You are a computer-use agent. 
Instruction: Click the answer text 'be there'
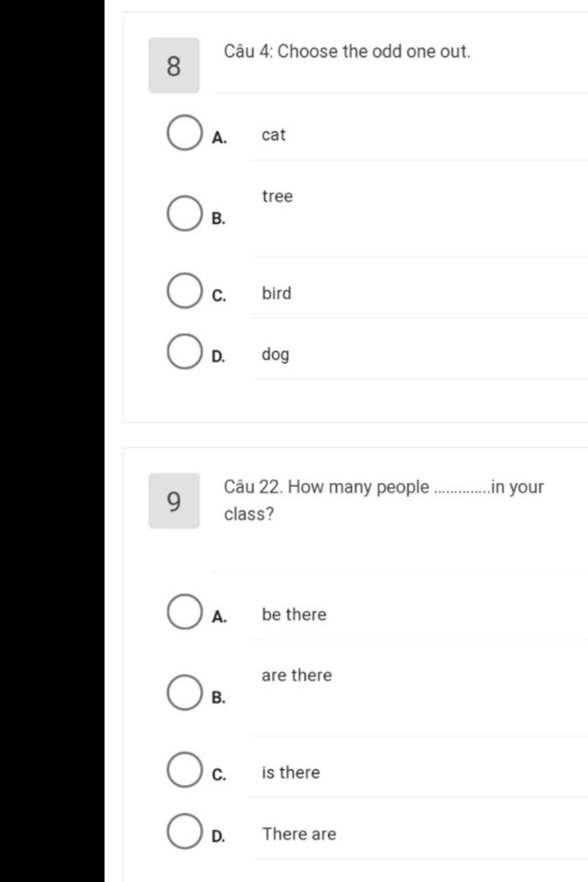tap(294, 614)
